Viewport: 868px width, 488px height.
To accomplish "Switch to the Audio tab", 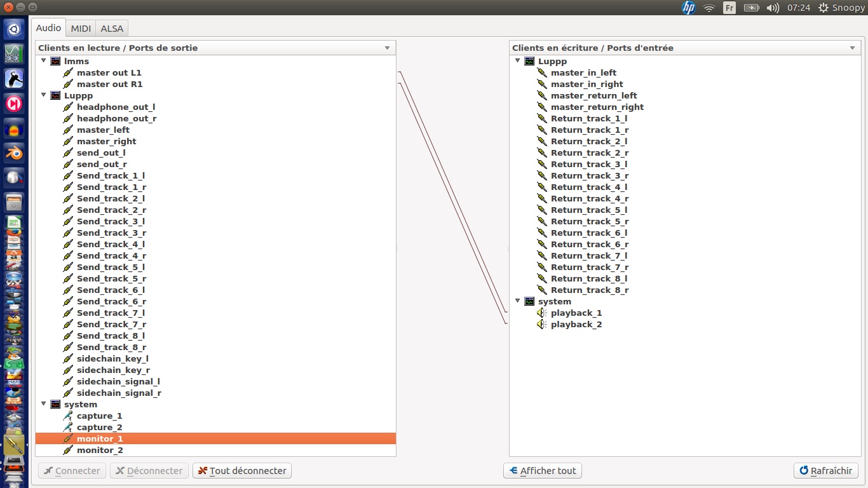I will pos(49,28).
